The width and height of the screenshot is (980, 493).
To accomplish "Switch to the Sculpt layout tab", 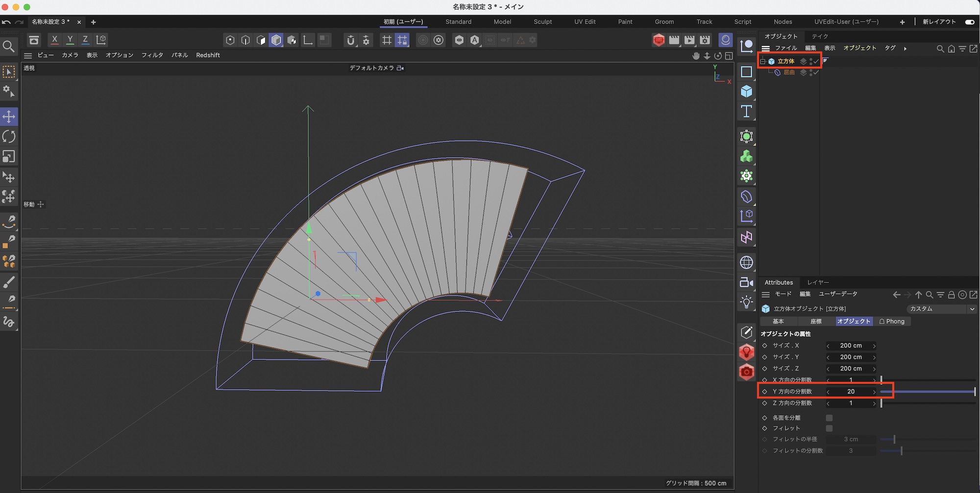I will pyautogui.click(x=542, y=22).
